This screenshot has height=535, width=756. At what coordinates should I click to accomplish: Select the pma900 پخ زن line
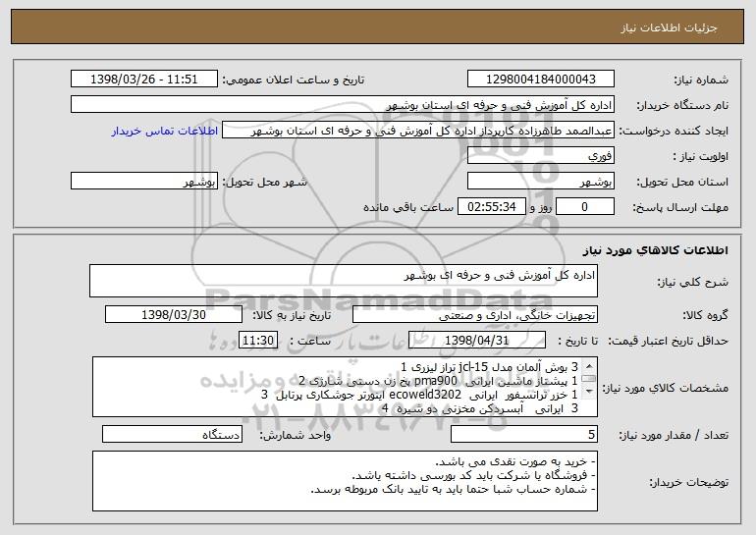[438, 381]
